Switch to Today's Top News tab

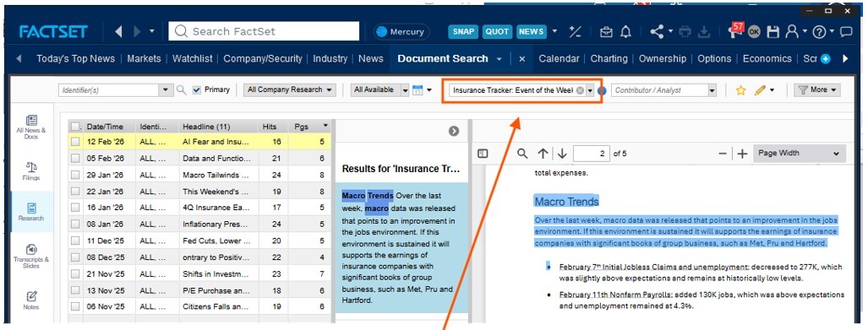tap(76, 58)
